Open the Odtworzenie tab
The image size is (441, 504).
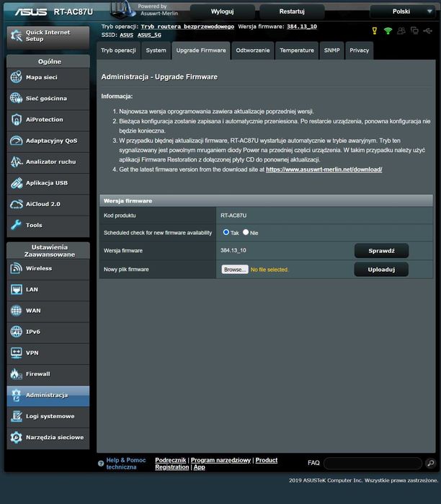point(253,50)
